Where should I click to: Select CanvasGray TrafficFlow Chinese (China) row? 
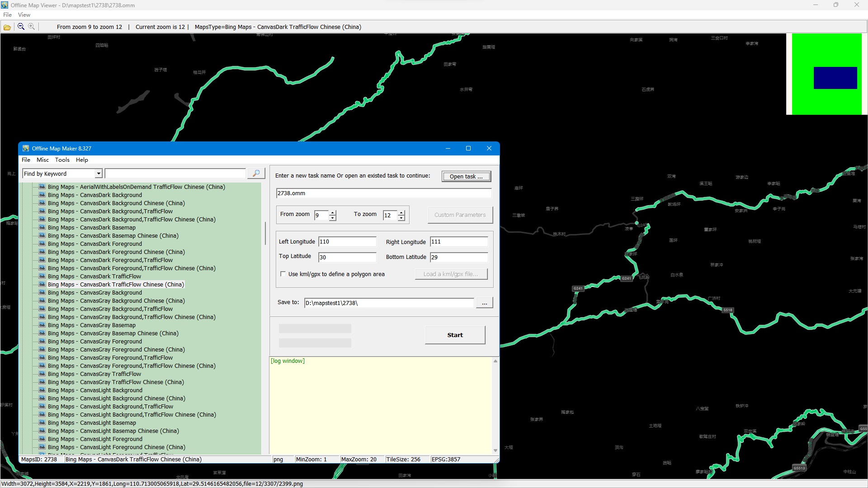116,382
